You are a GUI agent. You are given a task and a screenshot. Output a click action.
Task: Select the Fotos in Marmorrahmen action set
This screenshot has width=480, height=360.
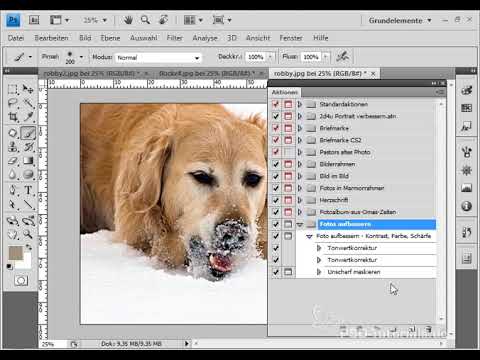pyautogui.click(x=352, y=188)
